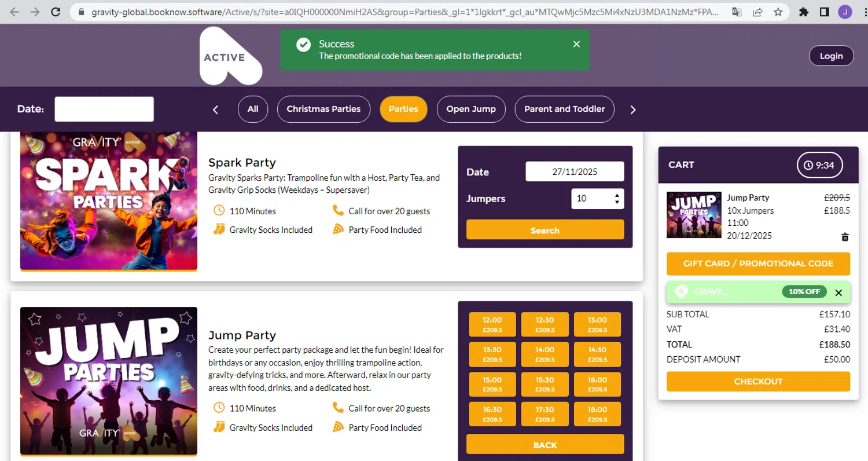
Task: Click Jump Party pizza icon
Action: coord(339,427)
